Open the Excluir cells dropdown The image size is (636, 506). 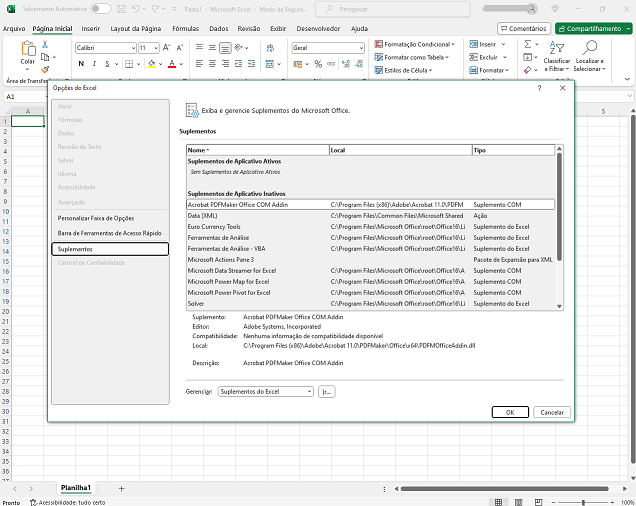coord(505,57)
